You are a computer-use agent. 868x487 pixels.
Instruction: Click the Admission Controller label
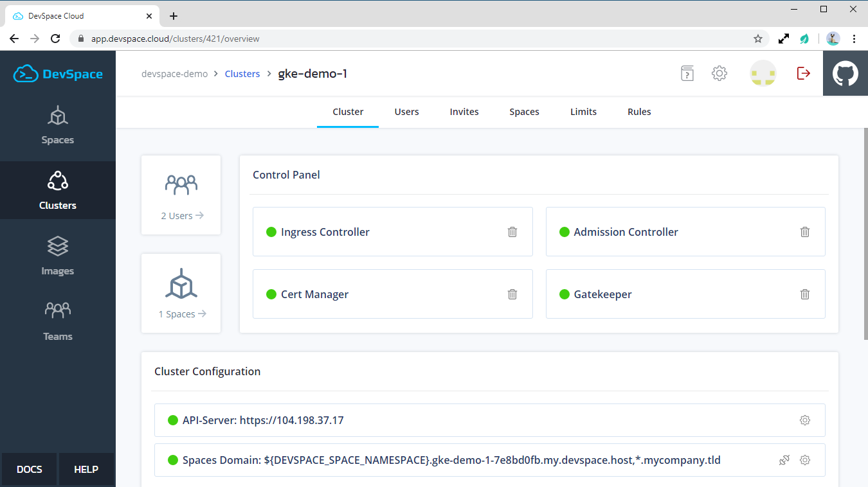626,232
